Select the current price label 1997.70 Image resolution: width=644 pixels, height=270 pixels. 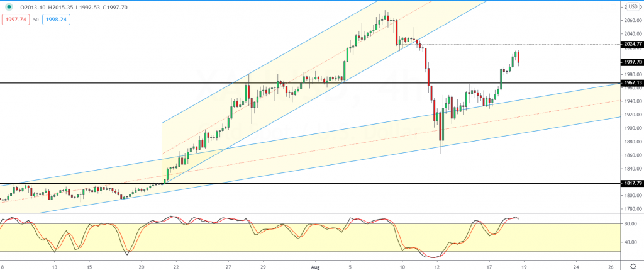coord(633,62)
